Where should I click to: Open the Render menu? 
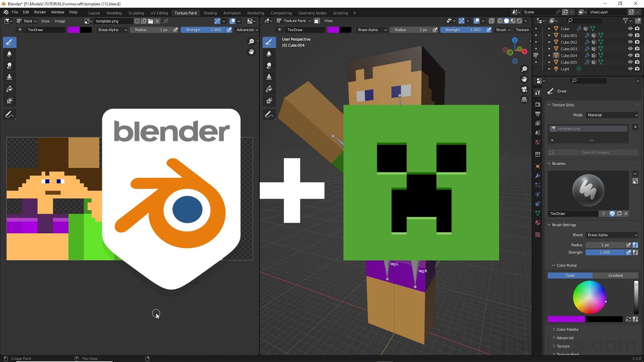[40, 12]
